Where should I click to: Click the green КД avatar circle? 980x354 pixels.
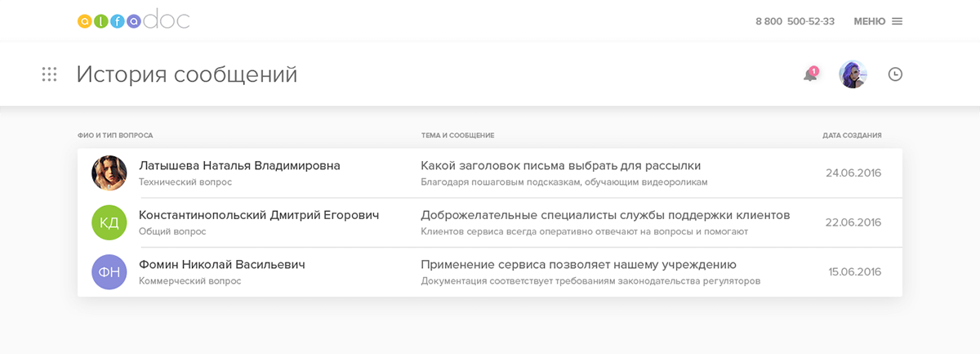tap(109, 222)
